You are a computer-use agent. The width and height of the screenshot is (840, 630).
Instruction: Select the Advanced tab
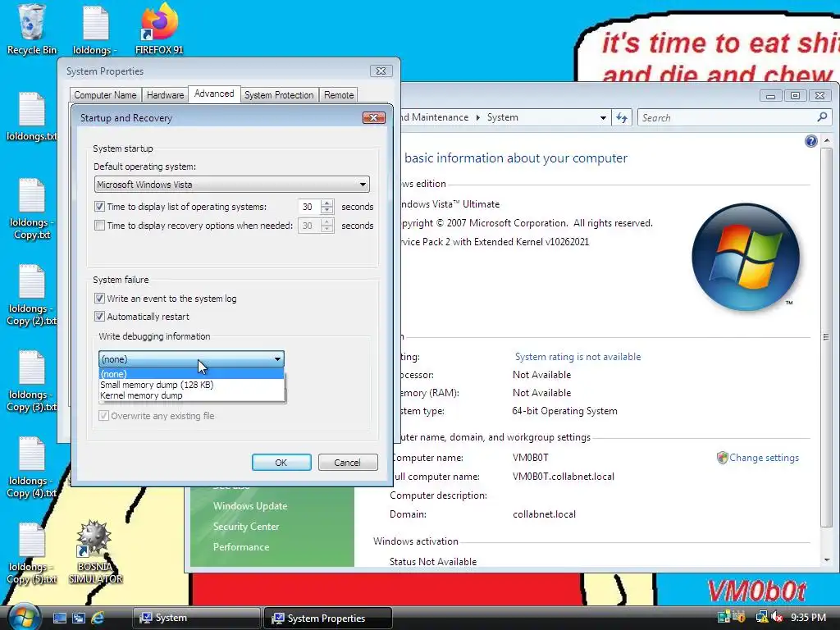tap(214, 94)
